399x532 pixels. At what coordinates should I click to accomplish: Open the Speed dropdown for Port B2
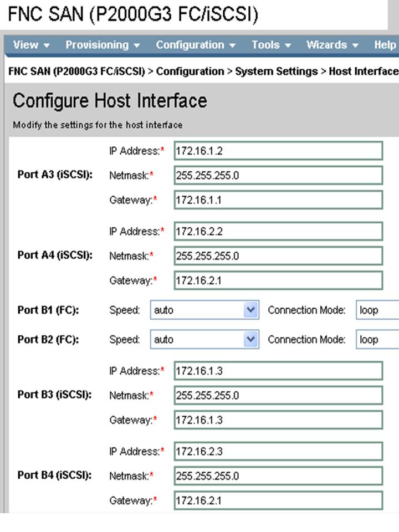pos(204,339)
